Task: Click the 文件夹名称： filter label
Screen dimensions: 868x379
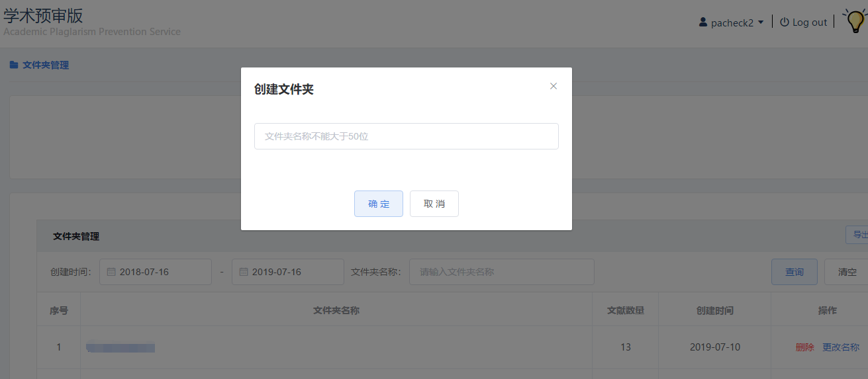Action: (x=376, y=272)
